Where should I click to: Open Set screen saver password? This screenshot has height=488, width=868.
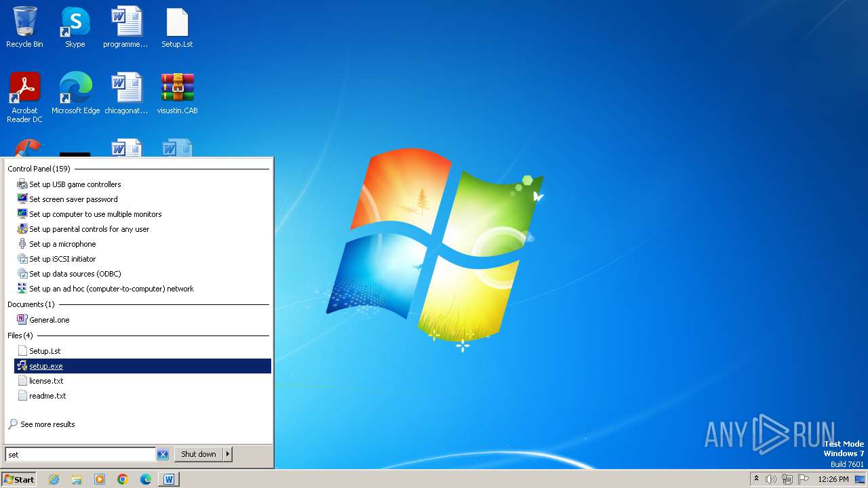point(142,199)
